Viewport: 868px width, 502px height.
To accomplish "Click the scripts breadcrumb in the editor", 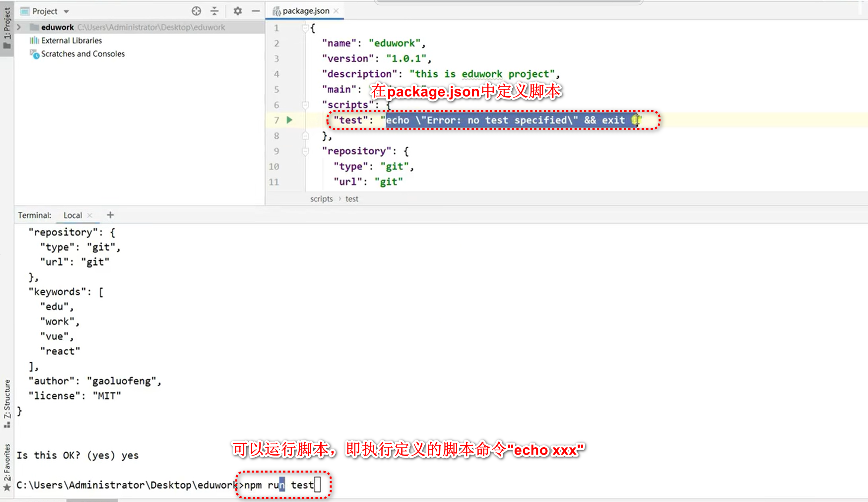I will click(321, 199).
